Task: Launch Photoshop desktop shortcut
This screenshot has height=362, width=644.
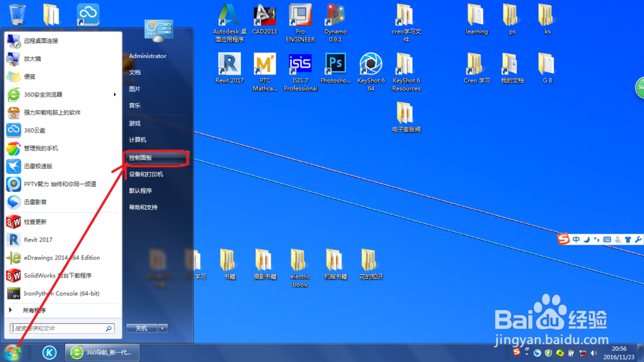Action: (335, 68)
